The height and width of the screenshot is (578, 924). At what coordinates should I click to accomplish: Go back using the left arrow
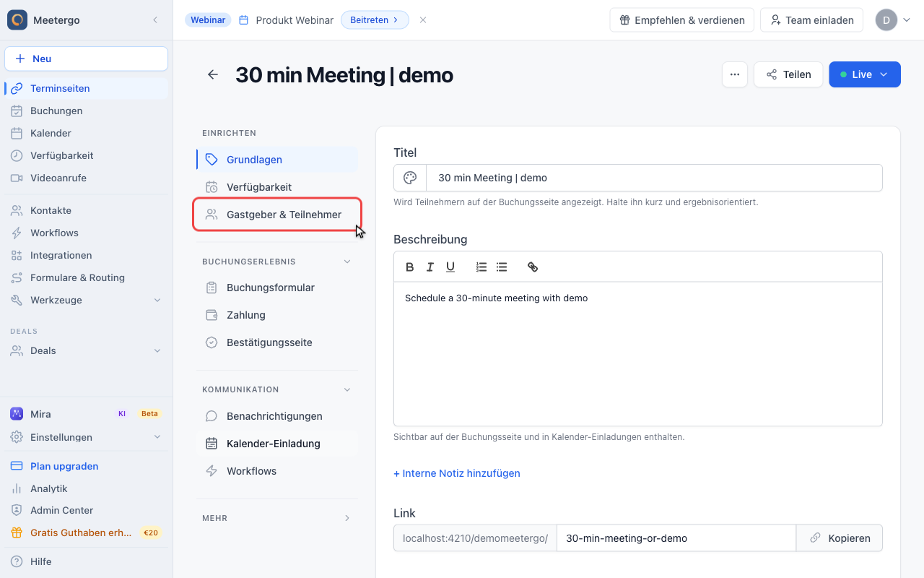pyautogui.click(x=213, y=74)
